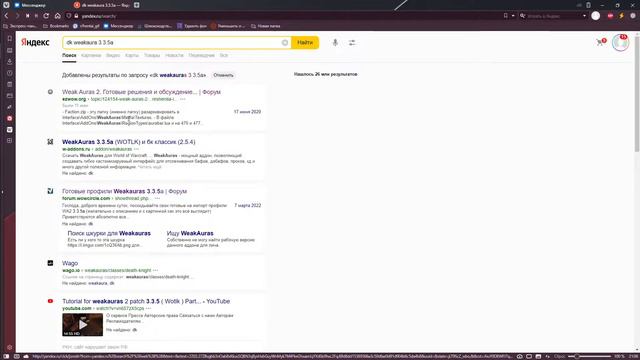This screenshot has height=360, width=640.
Task: Switch to the Товары tab
Action: 152,56
